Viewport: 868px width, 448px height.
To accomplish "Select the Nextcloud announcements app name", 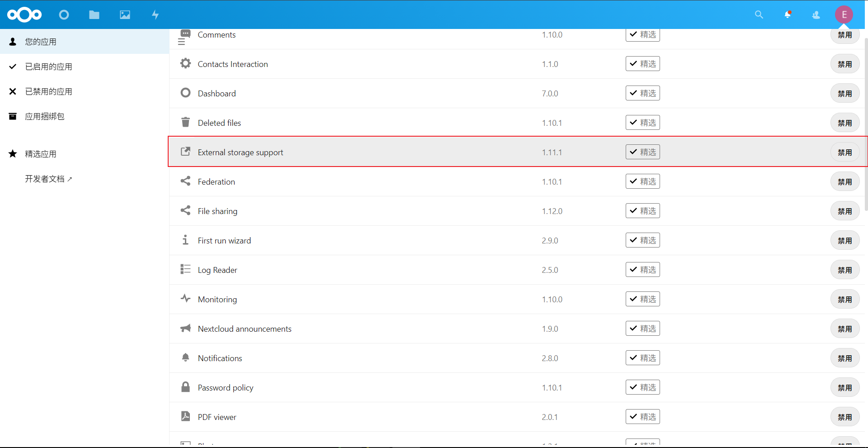I will (x=245, y=329).
